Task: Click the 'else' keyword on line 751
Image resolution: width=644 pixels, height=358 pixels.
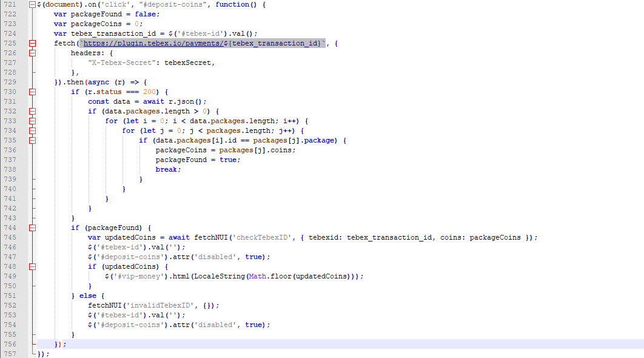Action: [x=87, y=296]
